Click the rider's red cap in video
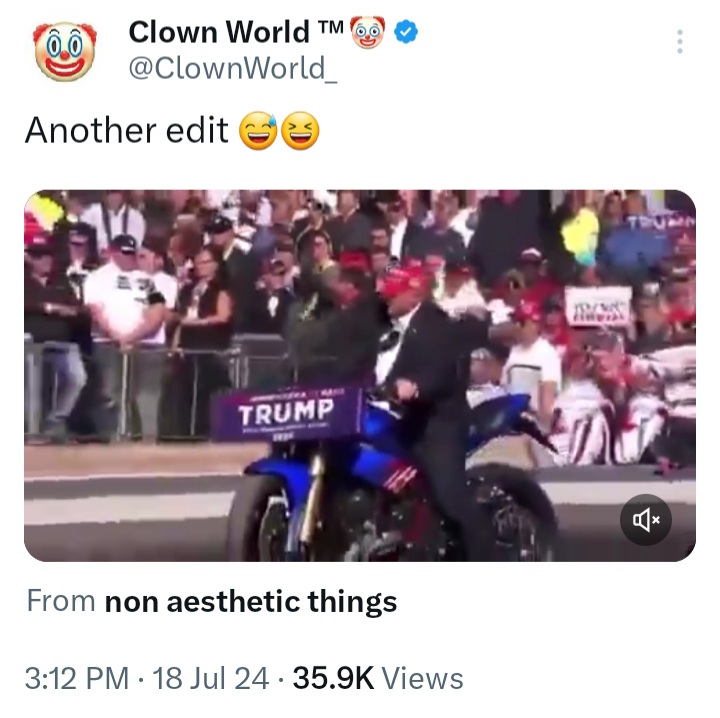 (x=402, y=282)
